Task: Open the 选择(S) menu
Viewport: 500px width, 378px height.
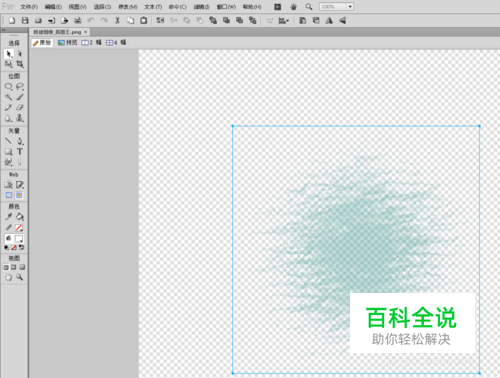Action: [x=102, y=7]
